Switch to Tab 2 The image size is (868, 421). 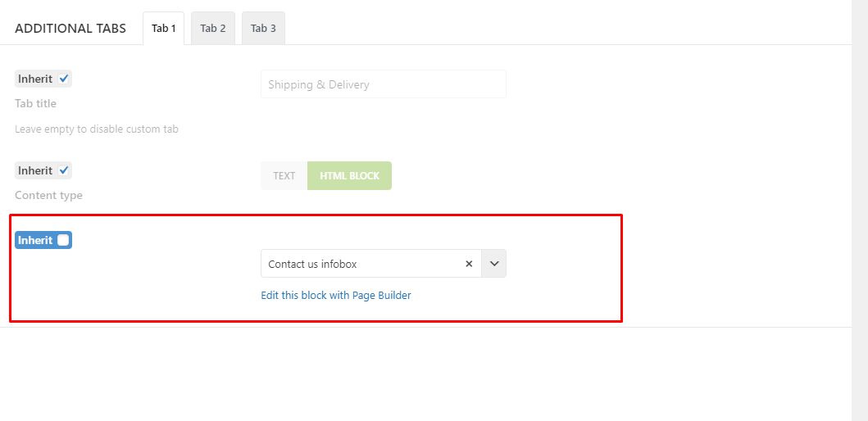[213, 28]
